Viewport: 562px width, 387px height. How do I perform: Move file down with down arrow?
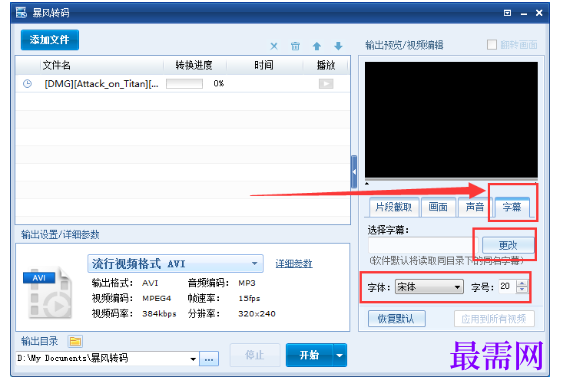(338, 46)
